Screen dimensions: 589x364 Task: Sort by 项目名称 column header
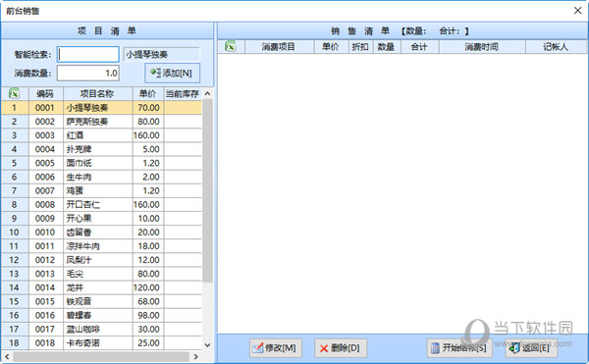[x=97, y=93]
